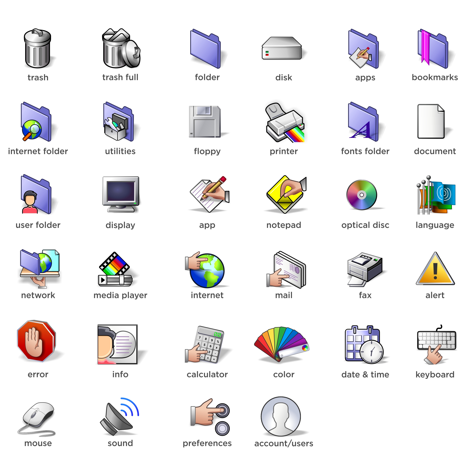Viewport: 476px width, 476px height.
Task: Select the color swatch fan icon
Action: click(x=282, y=345)
